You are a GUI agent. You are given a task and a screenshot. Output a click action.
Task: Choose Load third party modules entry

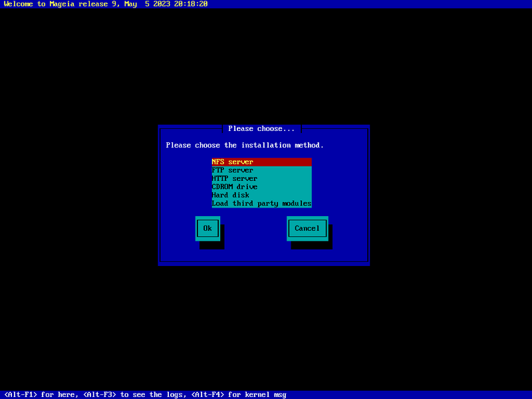(261, 203)
